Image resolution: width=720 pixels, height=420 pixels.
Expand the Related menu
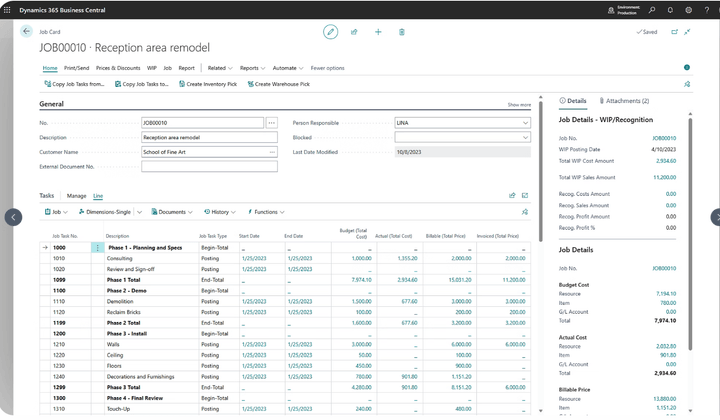click(218, 68)
